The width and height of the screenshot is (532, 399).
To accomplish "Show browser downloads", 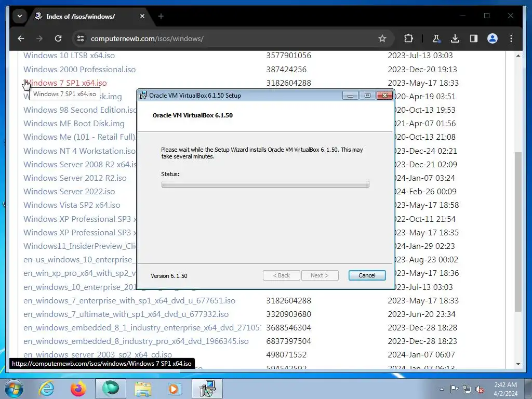I will click(455, 38).
